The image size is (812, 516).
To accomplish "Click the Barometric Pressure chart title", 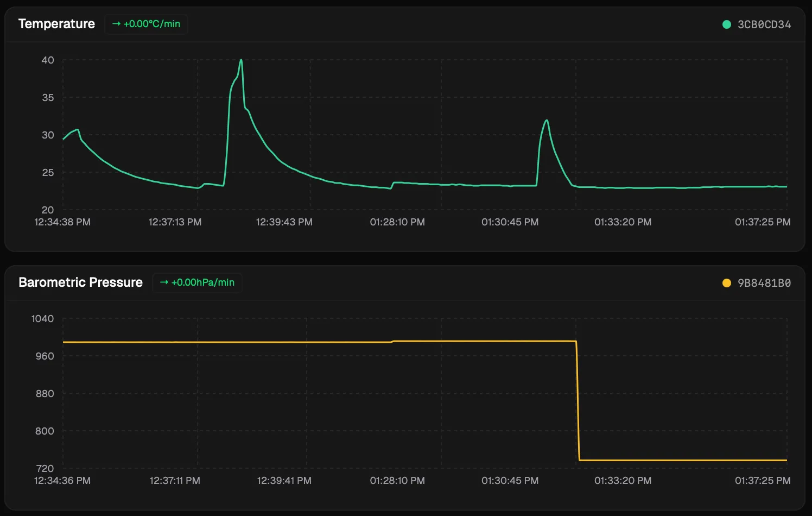I will (80, 282).
